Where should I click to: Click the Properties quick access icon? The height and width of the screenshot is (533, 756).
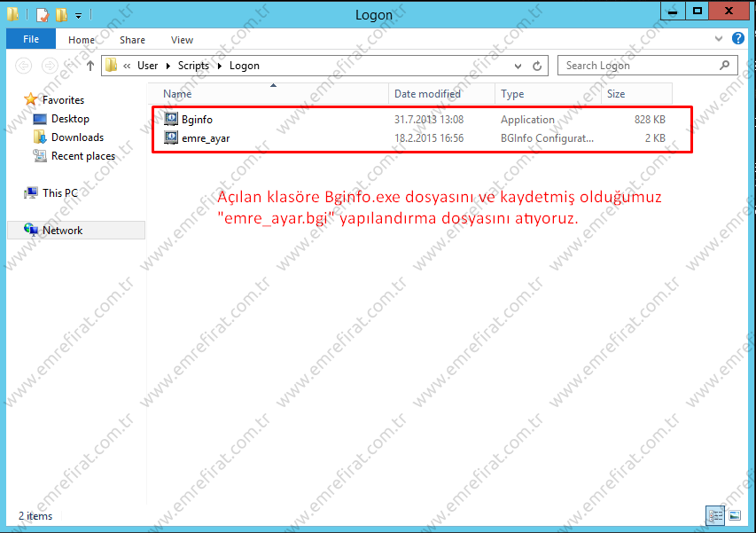click(42, 15)
